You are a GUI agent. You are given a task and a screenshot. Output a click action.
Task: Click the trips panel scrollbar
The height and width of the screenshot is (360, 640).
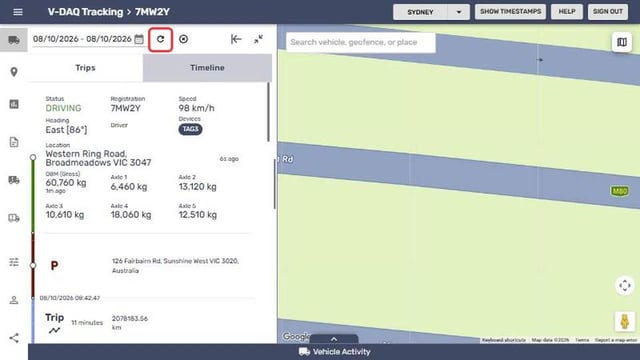[268, 112]
